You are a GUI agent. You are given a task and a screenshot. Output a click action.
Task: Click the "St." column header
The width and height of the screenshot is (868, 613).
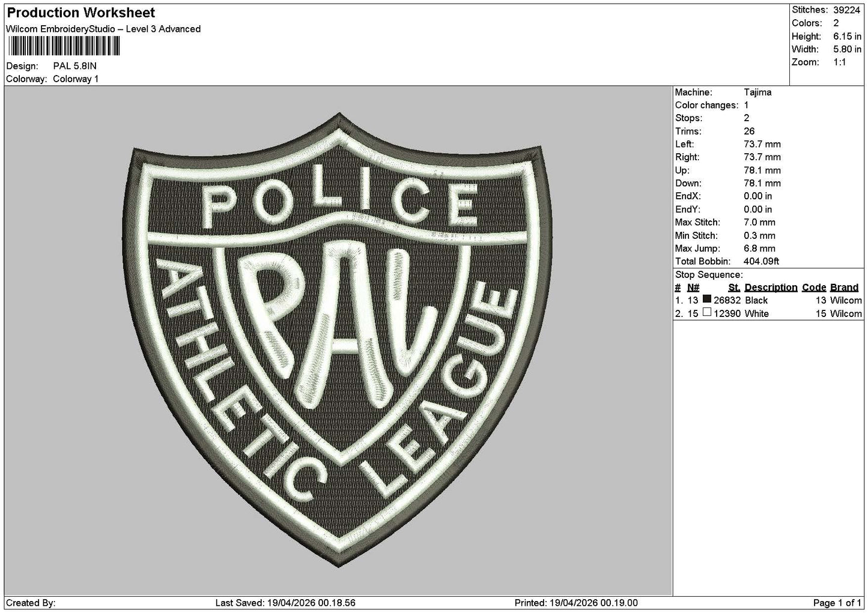pyautogui.click(x=734, y=288)
